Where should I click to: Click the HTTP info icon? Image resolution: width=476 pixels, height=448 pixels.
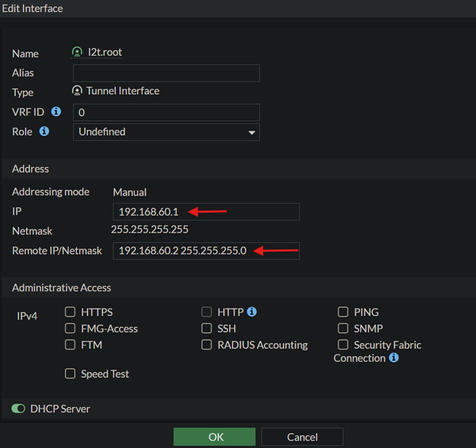(x=252, y=312)
